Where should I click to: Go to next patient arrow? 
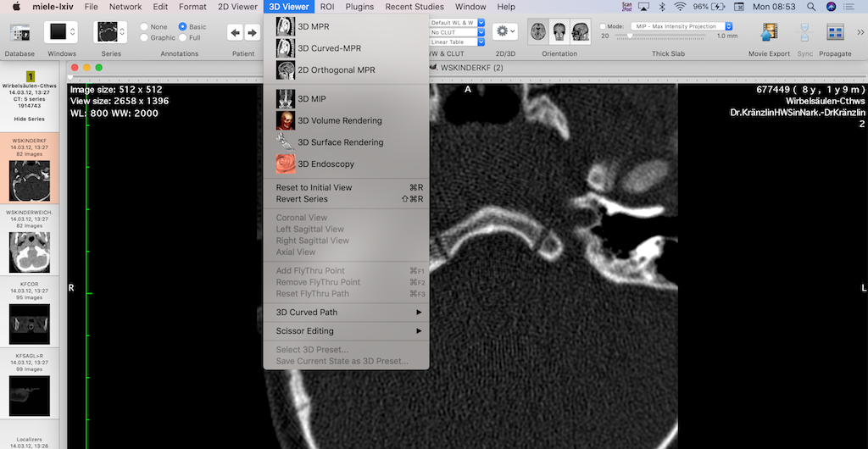coord(252,33)
